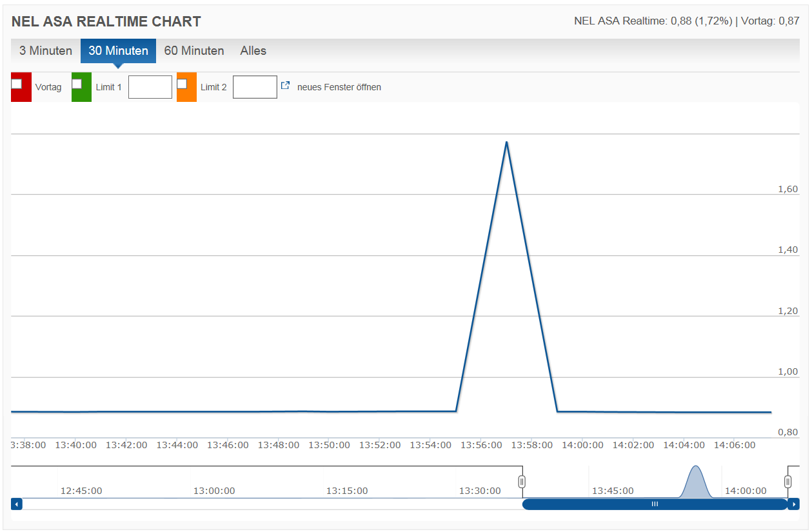Click the right range selector handle

(788, 481)
